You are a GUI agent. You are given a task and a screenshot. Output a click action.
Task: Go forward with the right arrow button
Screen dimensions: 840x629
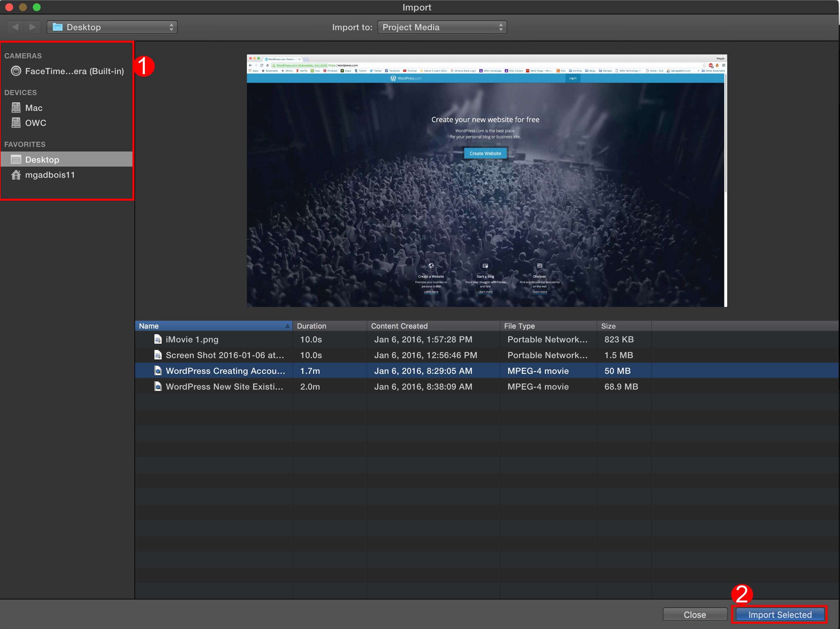pos(33,27)
